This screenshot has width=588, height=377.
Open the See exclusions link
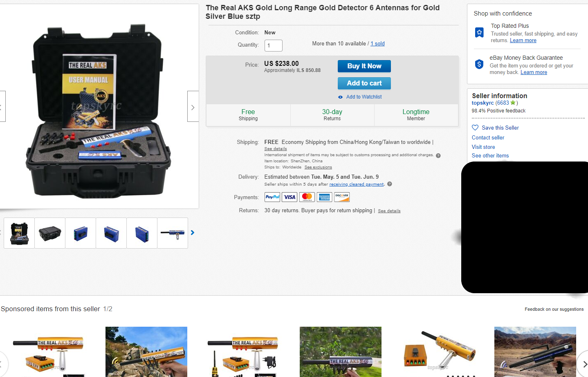point(318,167)
